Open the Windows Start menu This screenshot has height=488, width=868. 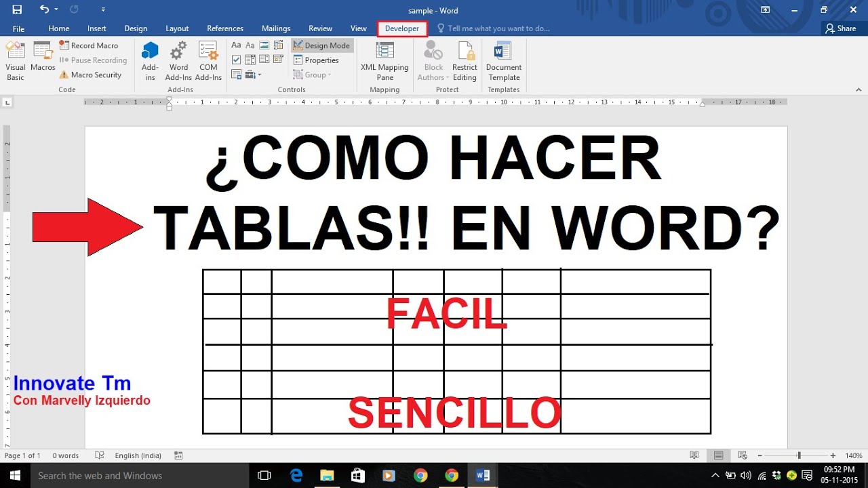15,475
